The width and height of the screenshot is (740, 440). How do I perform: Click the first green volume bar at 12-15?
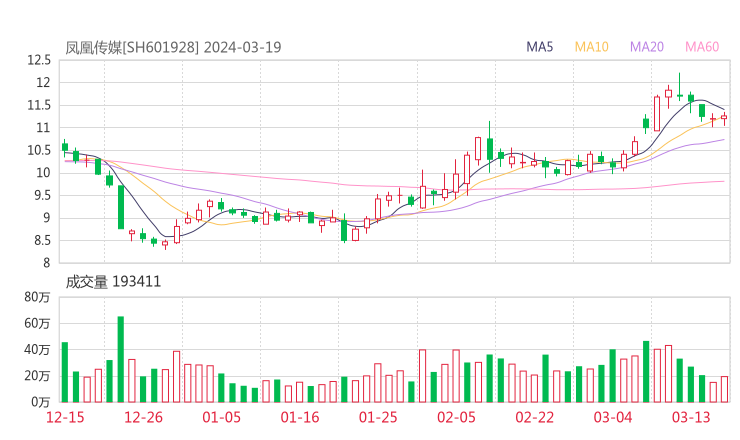pyautogui.click(x=65, y=372)
